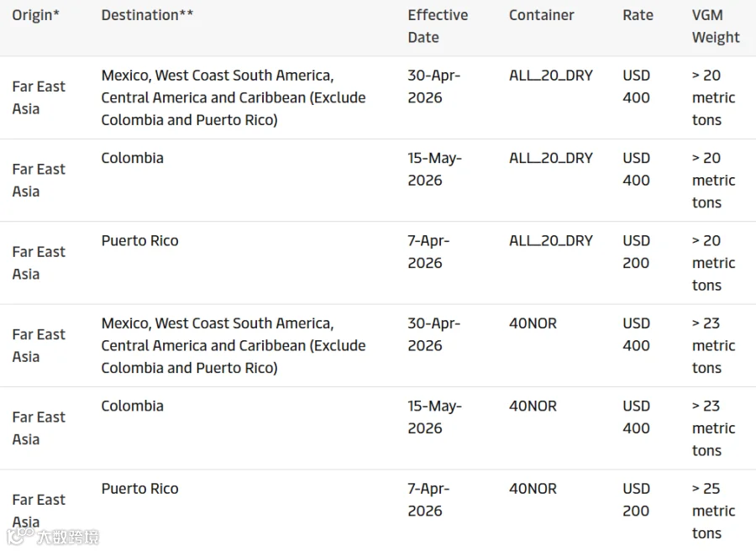Click the Container column header
The image size is (756, 551).
pos(542,15)
